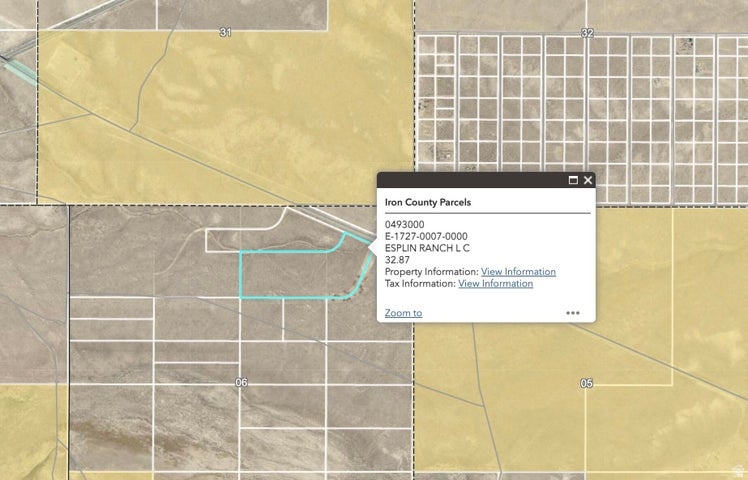Click the popup's dark header bar
Screen dimensions: 748x480
pos(470,181)
